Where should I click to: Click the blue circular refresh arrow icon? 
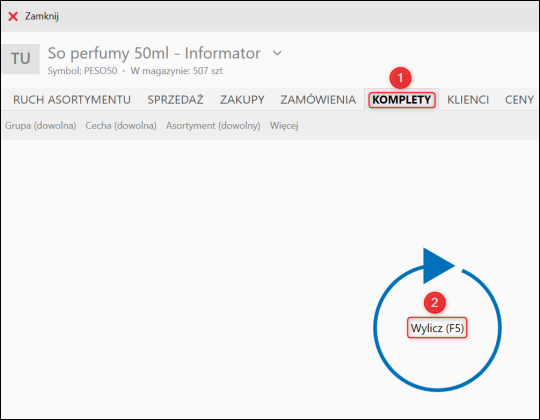pyautogui.click(x=437, y=319)
